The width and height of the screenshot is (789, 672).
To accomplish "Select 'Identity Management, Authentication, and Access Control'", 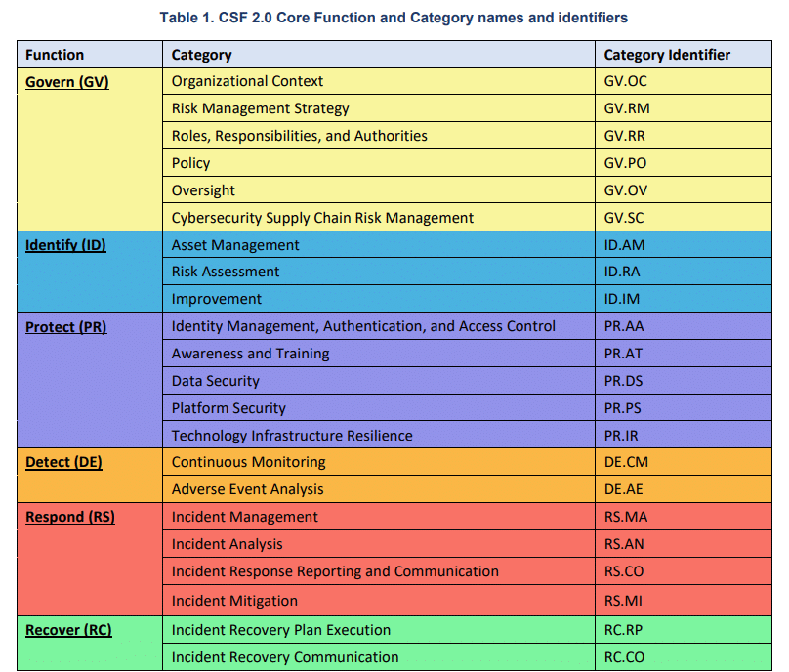I will (x=379, y=326).
